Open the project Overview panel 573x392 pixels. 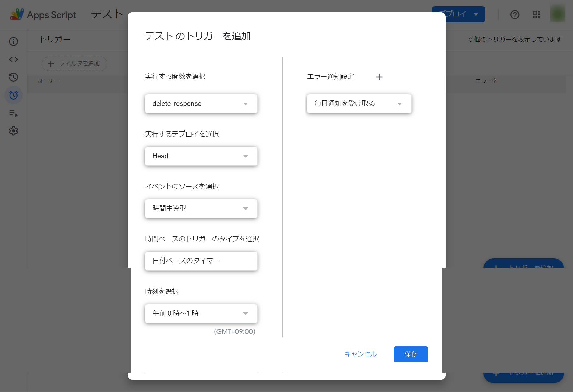13,41
